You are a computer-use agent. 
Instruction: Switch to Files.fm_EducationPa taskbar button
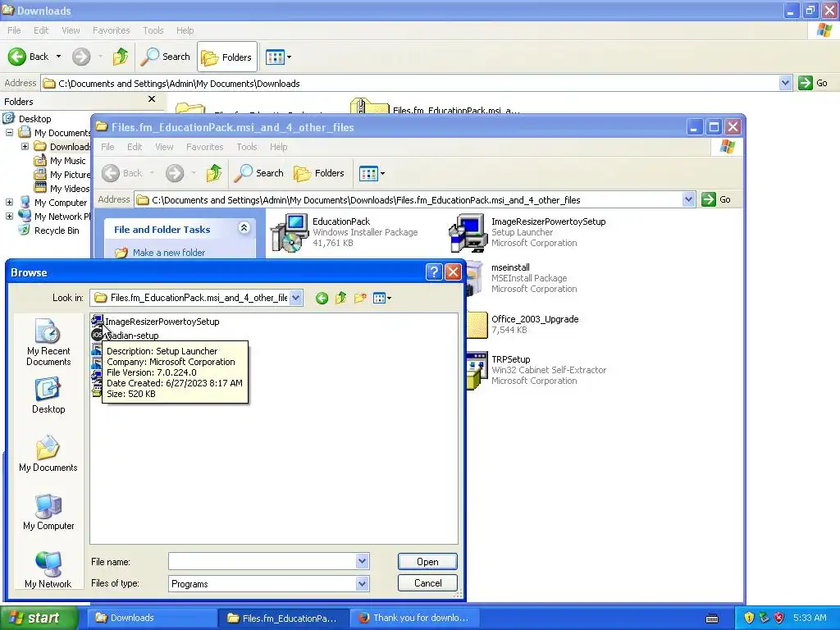coord(283,618)
